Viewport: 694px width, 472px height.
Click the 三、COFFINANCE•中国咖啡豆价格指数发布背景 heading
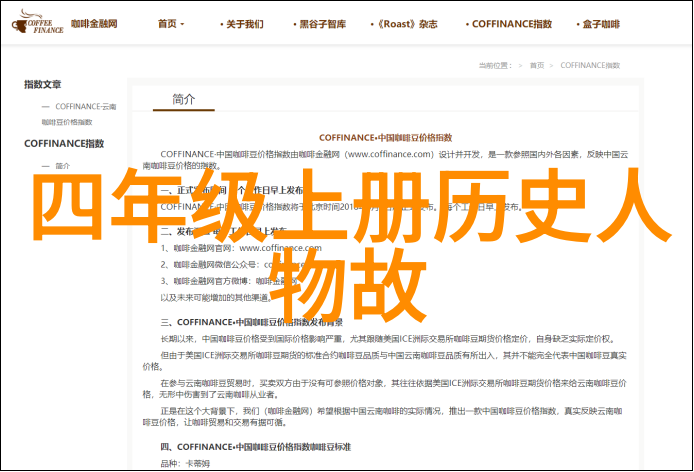tap(251, 322)
